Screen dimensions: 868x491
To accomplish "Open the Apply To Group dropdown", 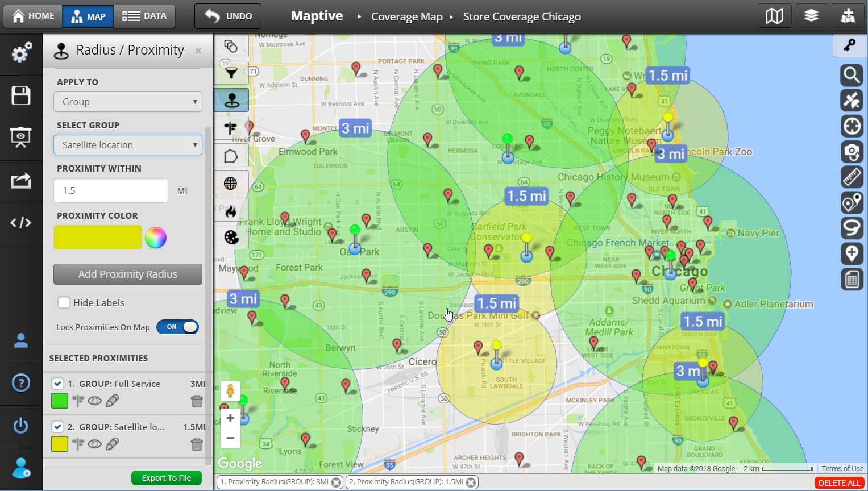I will 128,102.
